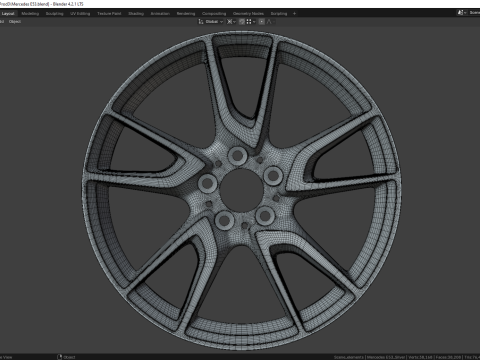Open the Object menu in viewport header
The image size is (480, 360).
click(x=15, y=22)
